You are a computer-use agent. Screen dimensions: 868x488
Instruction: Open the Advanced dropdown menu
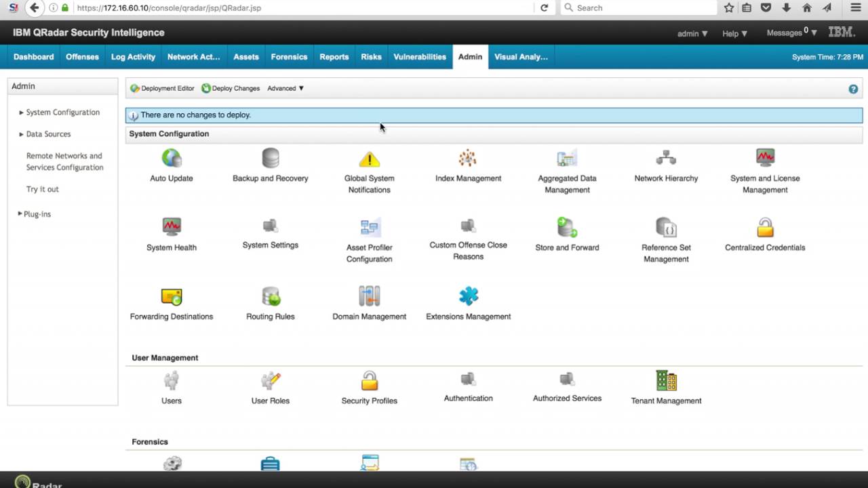point(285,89)
